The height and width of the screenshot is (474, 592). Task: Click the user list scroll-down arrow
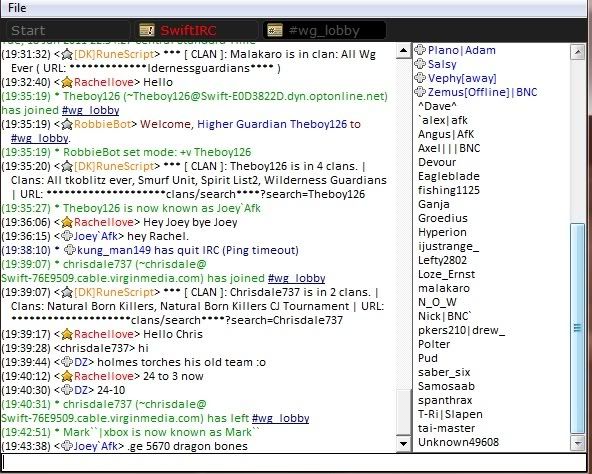tap(578, 443)
